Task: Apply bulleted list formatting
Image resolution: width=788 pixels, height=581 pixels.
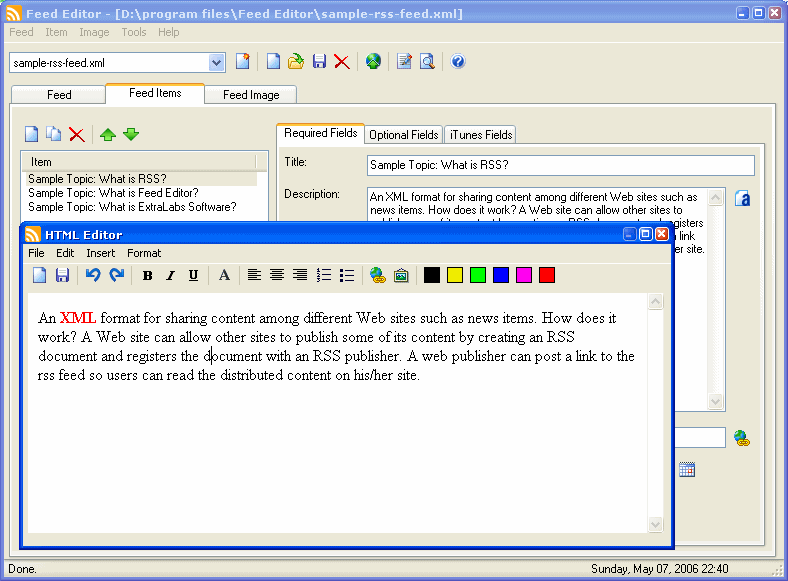Action: tap(347, 275)
